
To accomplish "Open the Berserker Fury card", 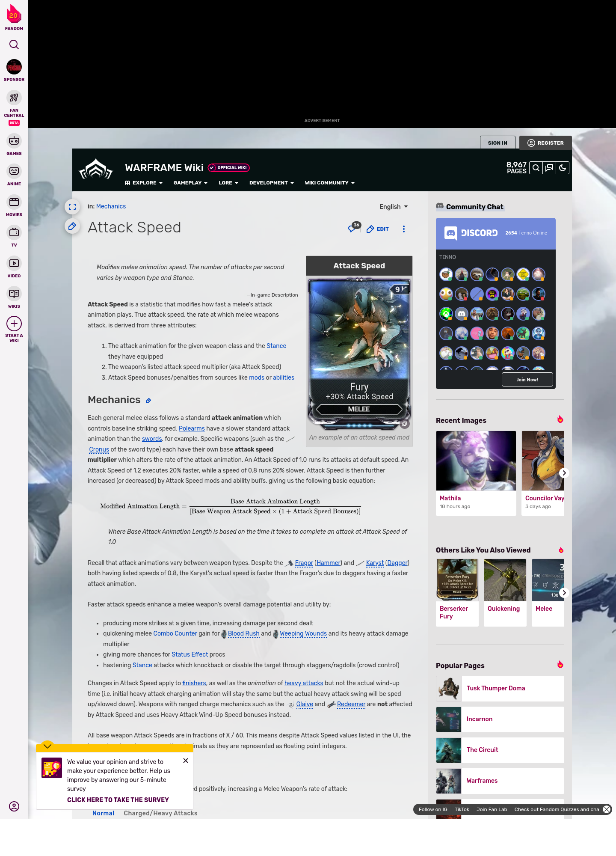I will coord(457,593).
